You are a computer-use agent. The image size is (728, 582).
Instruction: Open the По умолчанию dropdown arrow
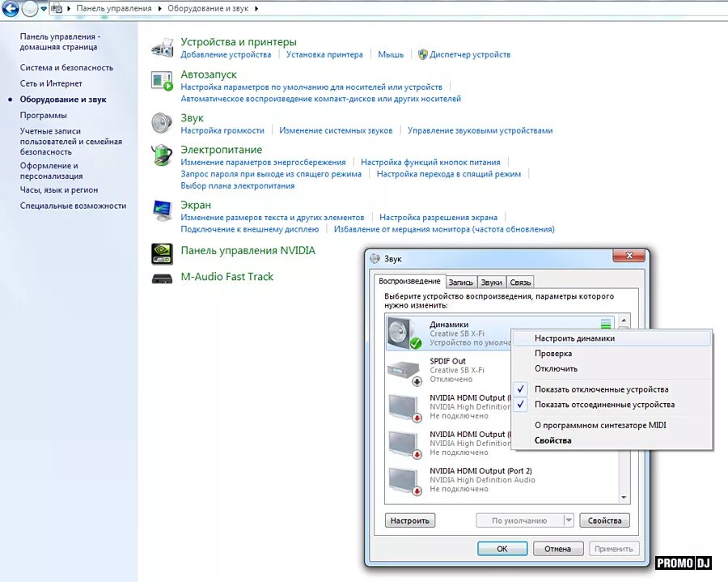click(x=569, y=520)
